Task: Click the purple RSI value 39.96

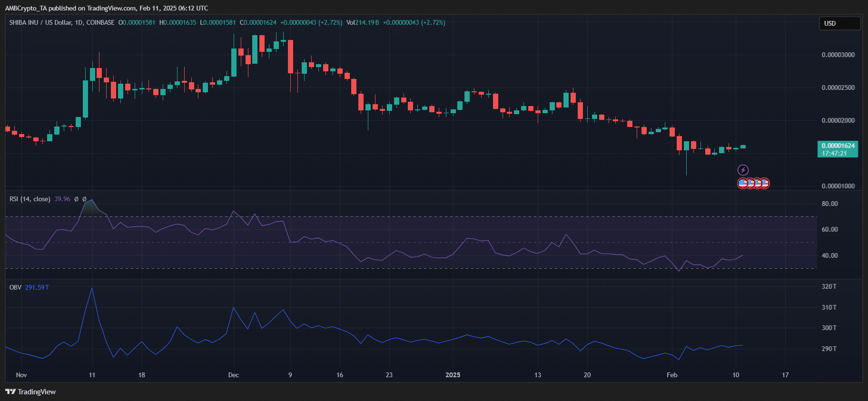Action: [62, 199]
